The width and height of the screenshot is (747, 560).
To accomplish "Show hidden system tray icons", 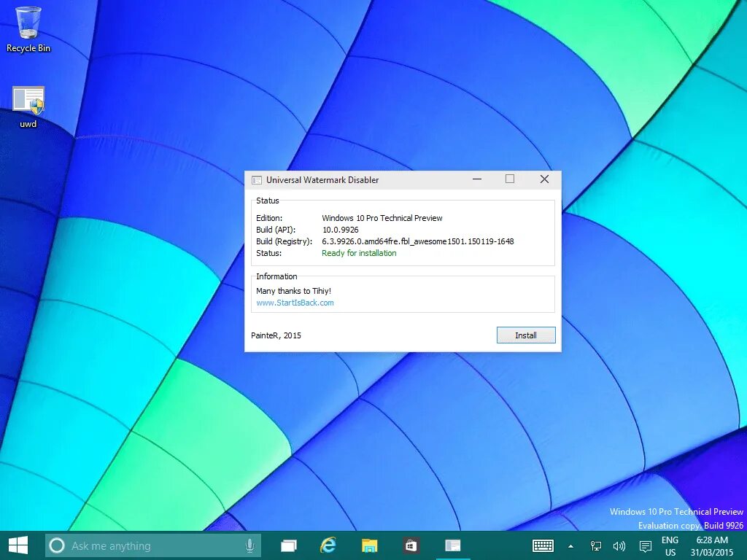I will tap(570, 546).
